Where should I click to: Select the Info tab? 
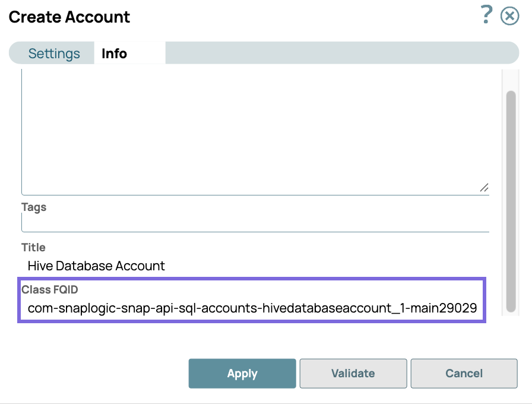pyautogui.click(x=113, y=53)
